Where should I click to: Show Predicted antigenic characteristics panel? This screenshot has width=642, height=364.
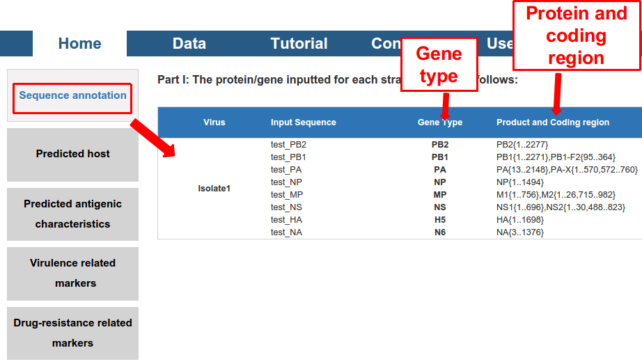[x=72, y=214]
